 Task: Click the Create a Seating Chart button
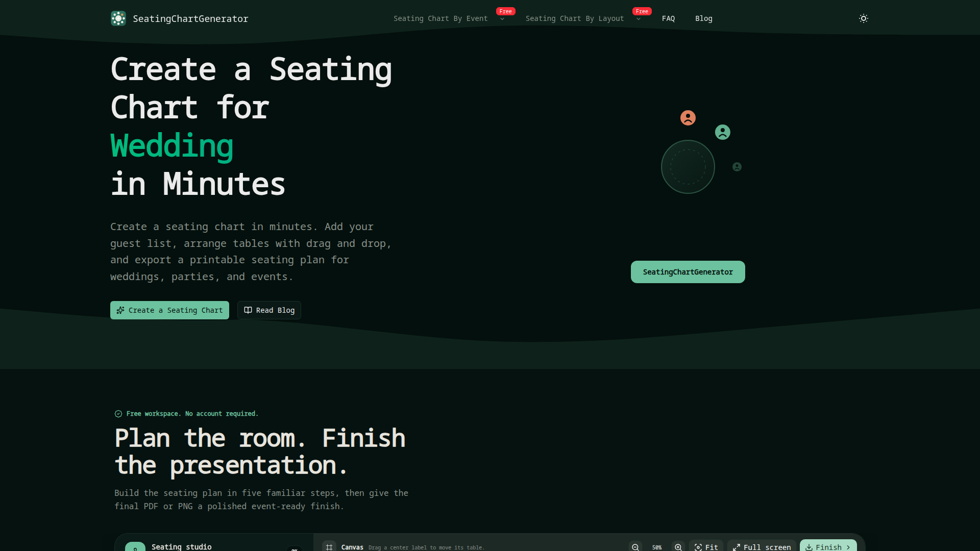tap(169, 310)
